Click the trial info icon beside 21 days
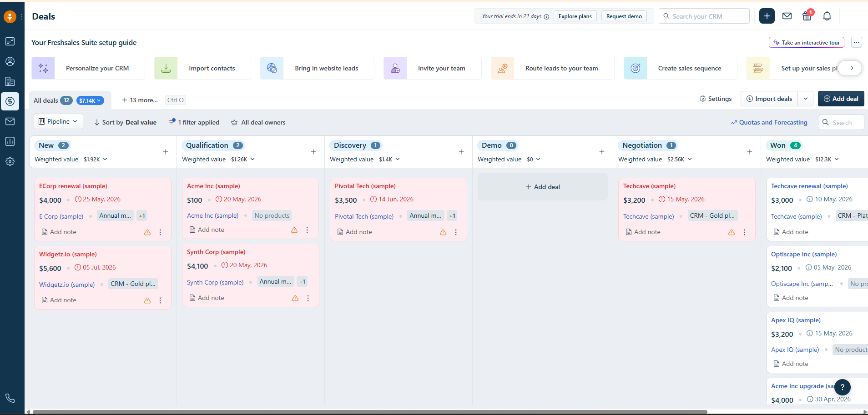Viewport: 868px width, 415px height. pyautogui.click(x=546, y=17)
